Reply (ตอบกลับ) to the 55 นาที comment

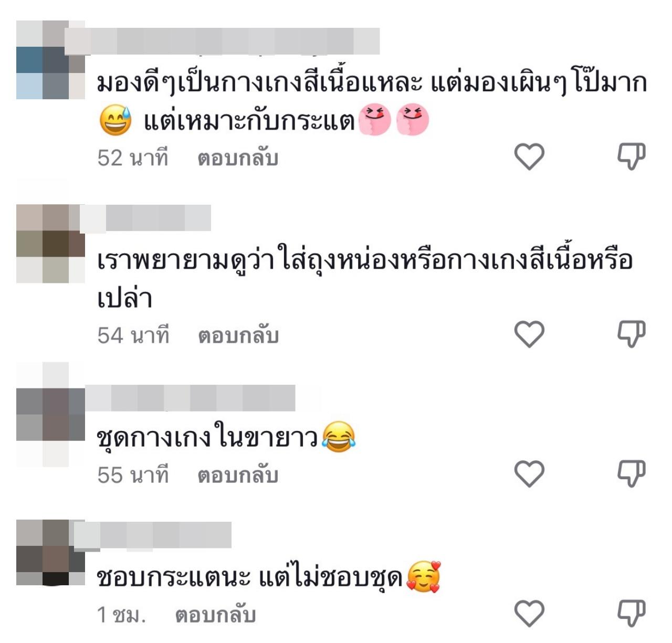coord(238,475)
